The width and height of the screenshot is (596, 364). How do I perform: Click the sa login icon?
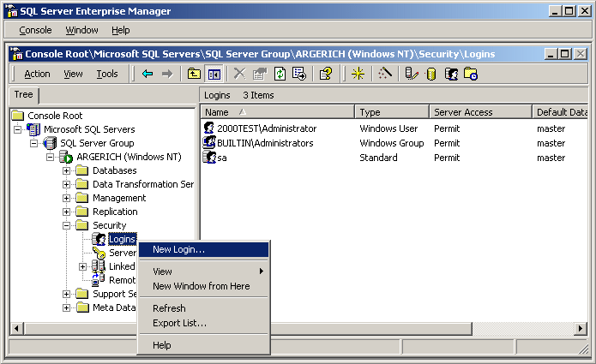coord(209,157)
